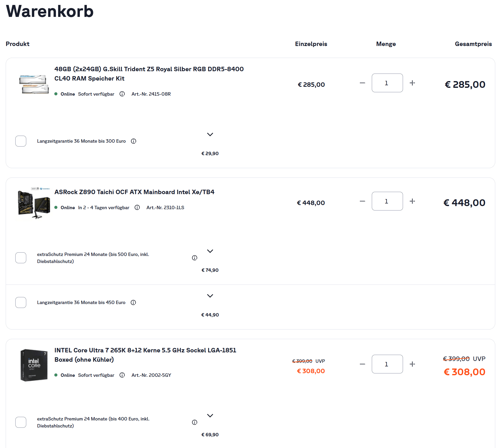Screen dimensions: 496x448
Task: Tick extraSchutz Premium bis 500 Euro checkbox
Action: tap(21, 258)
